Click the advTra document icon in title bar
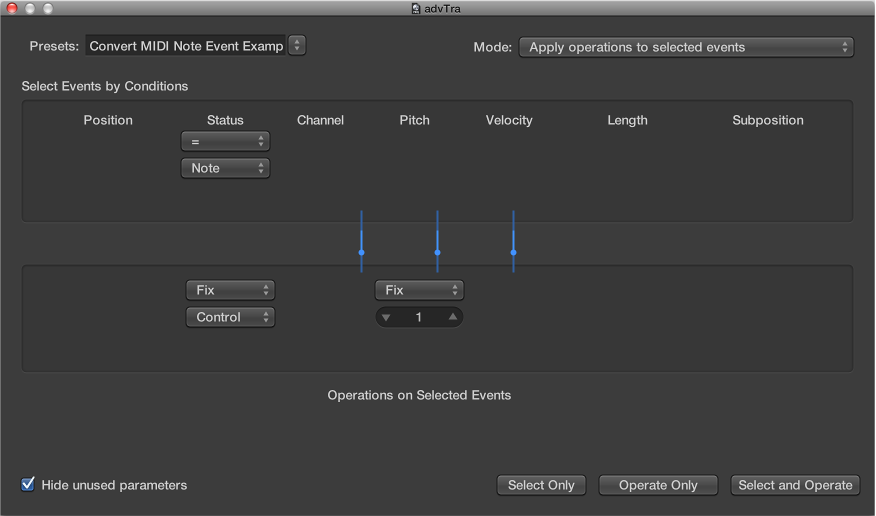The height and width of the screenshot is (516, 876). (x=416, y=8)
